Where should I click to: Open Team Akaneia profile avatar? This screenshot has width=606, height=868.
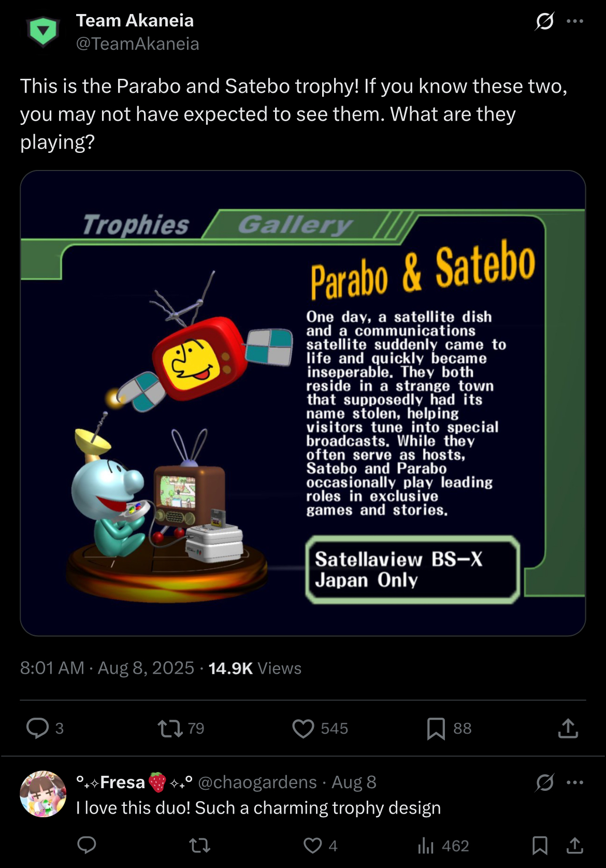tap(43, 32)
